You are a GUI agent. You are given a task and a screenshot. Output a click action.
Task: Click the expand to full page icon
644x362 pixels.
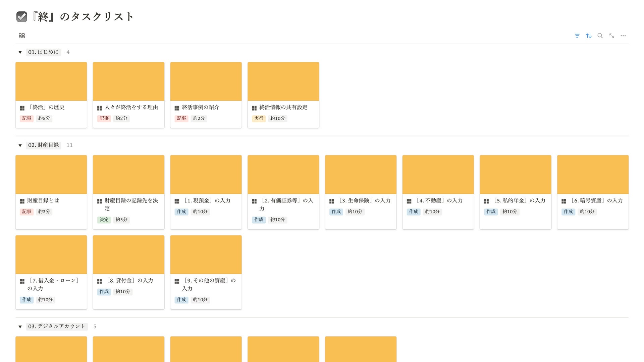[x=612, y=36]
